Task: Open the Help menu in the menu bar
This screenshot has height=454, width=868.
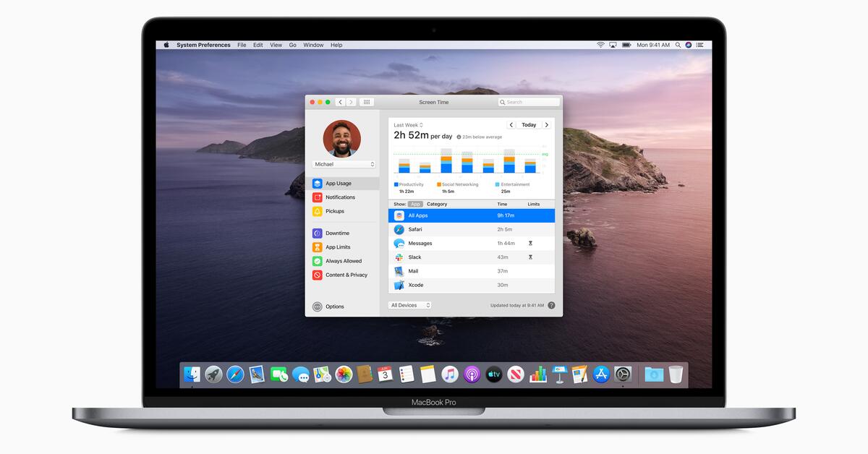Action: pyautogui.click(x=336, y=45)
